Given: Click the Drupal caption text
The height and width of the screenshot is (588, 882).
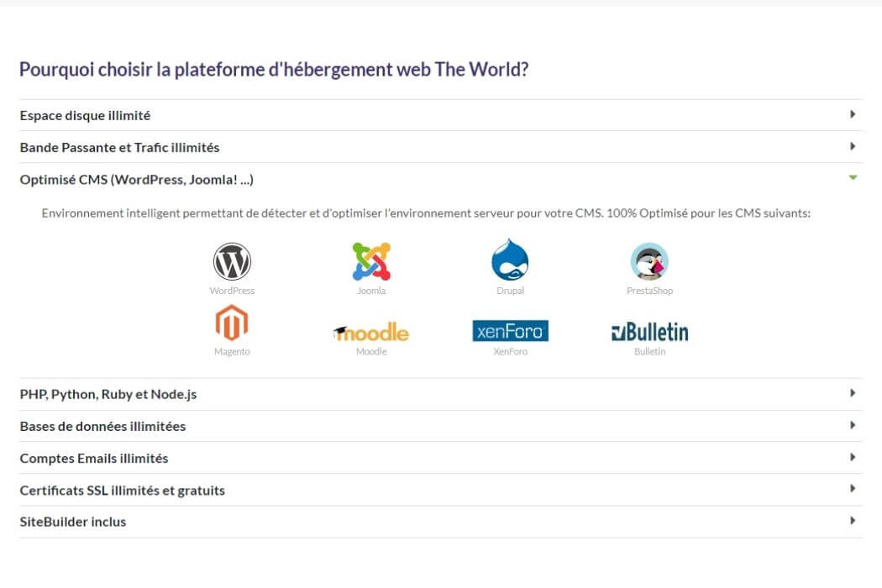Looking at the screenshot, I should tap(510, 291).
